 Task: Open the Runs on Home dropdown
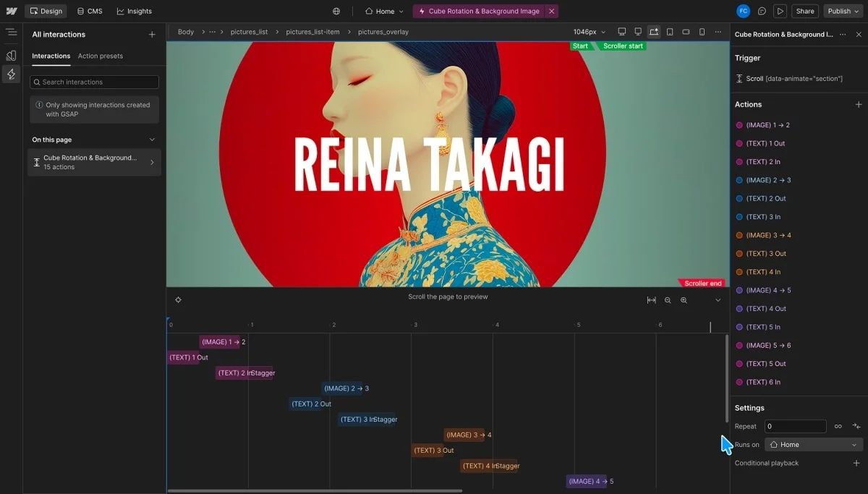(x=814, y=445)
